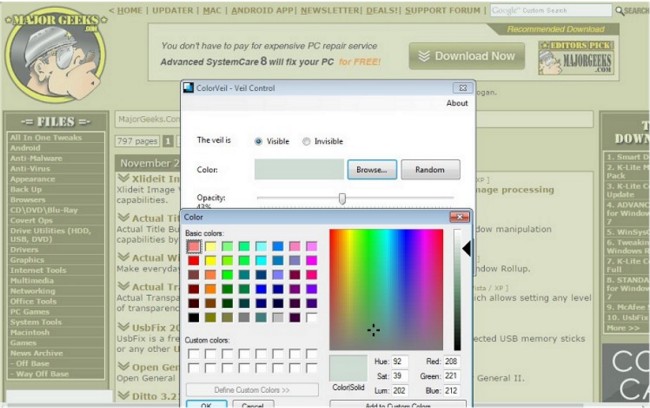Select the light yellow basic color swatch
This screenshot has height=408, width=650.
(211, 247)
